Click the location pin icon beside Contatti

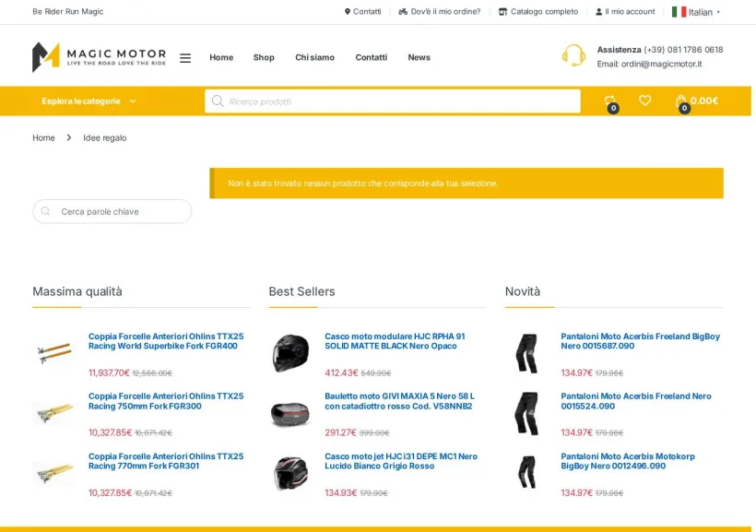pos(348,12)
